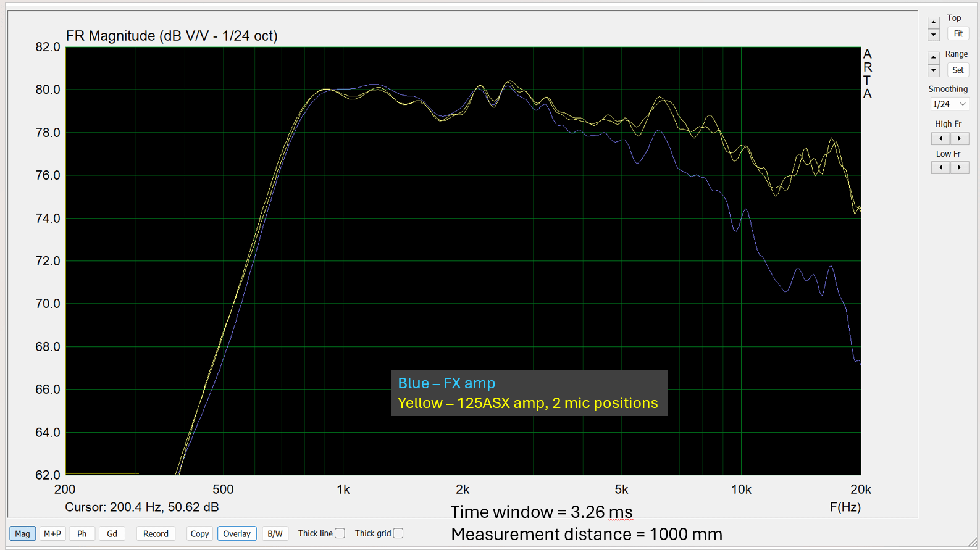Click the 20k frequency axis label
This screenshot has width=980, height=550.
tap(861, 490)
